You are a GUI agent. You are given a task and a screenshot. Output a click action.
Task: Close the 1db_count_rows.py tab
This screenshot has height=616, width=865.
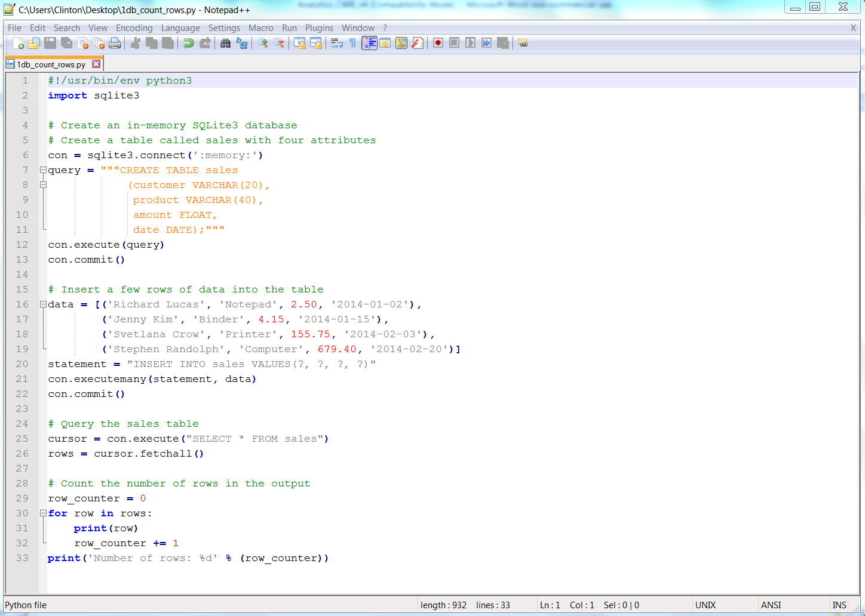[x=96, y=63]
